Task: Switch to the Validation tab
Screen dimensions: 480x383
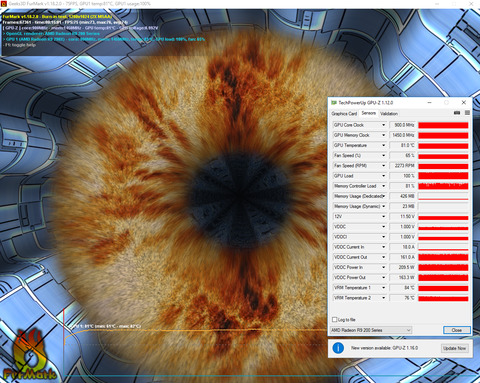Action: (x=389, y=114)
